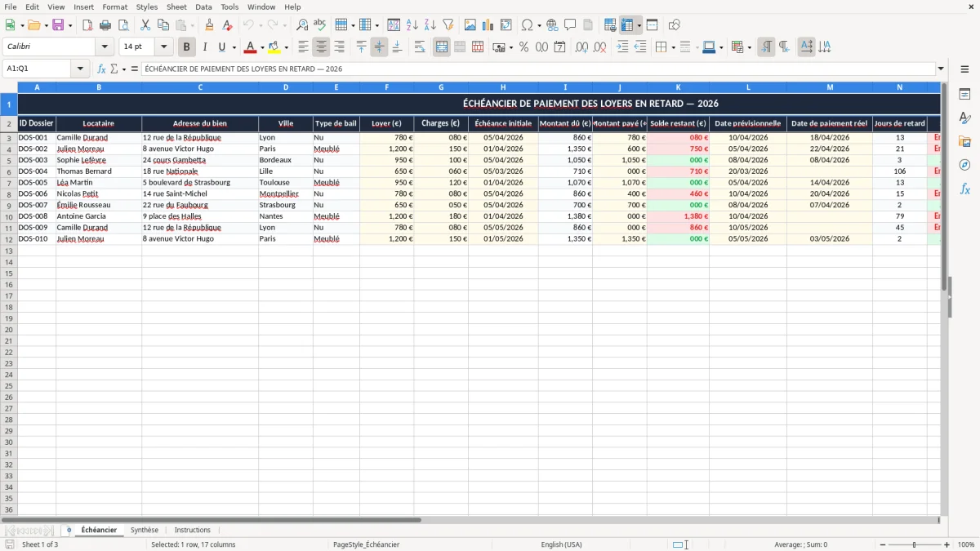Click the Save document icon
Screen dimensions: 980x551
pos(58,25)
